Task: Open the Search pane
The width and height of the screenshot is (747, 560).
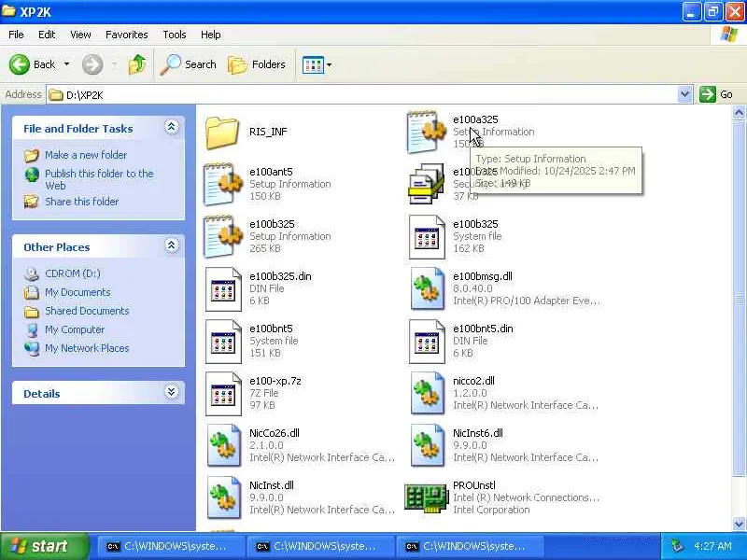Action: coord(188,64)
